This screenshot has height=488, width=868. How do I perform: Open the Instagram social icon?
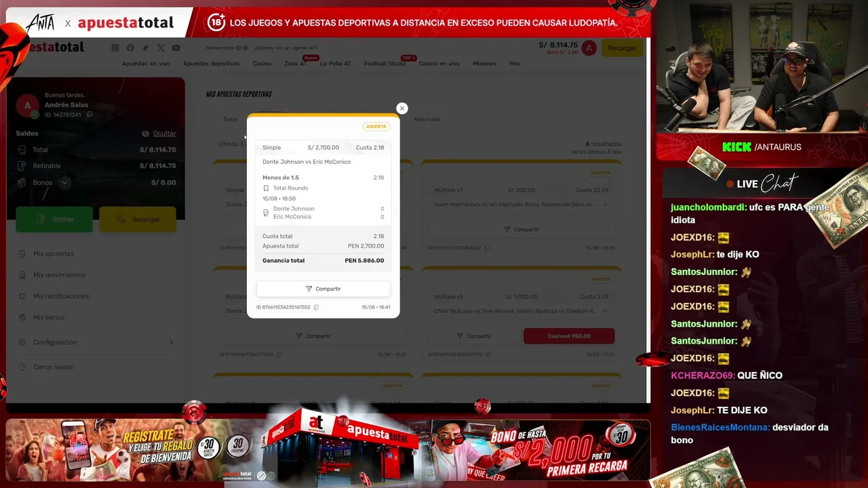tap(115, 47)
